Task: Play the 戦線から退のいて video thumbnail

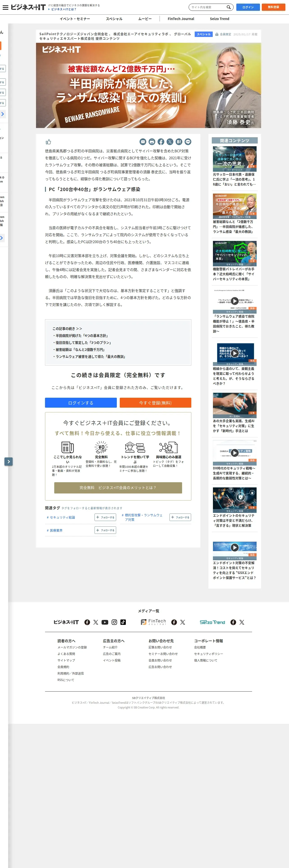Action: 235,353
